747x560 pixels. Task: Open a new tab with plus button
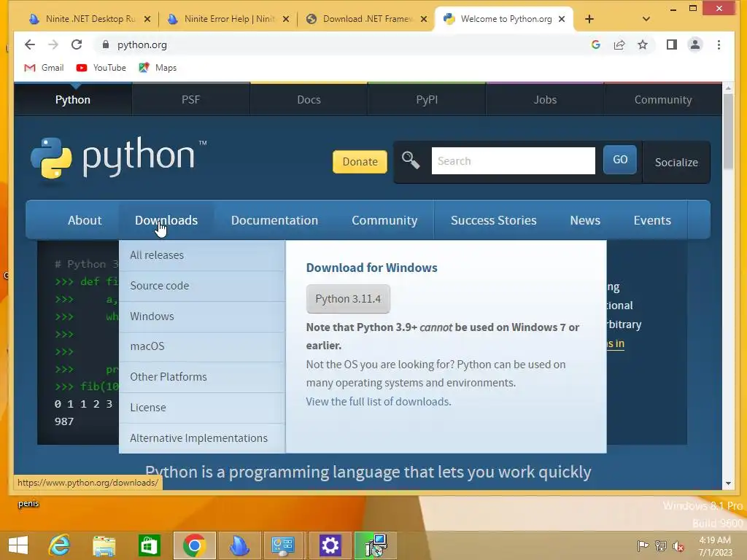[x=589, y=19]
